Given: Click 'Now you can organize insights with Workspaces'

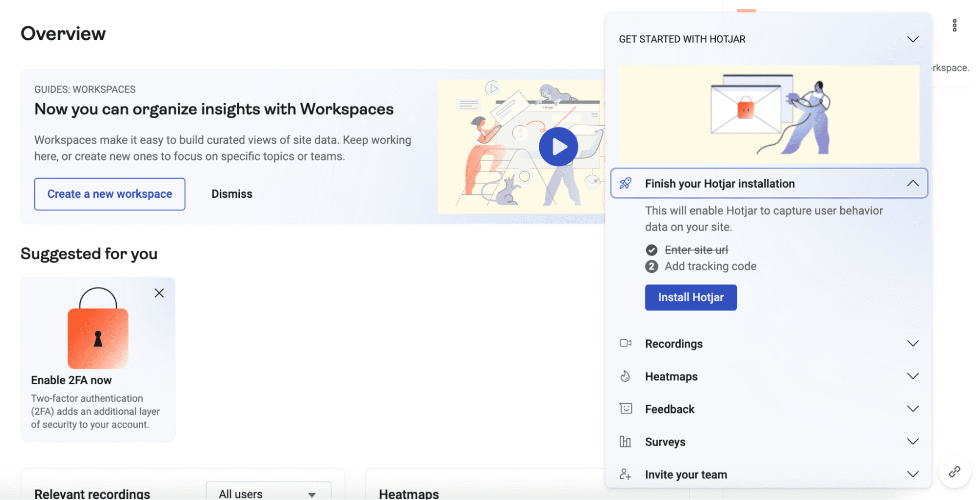Looking at the screenshot, I should tap(214, 109).
